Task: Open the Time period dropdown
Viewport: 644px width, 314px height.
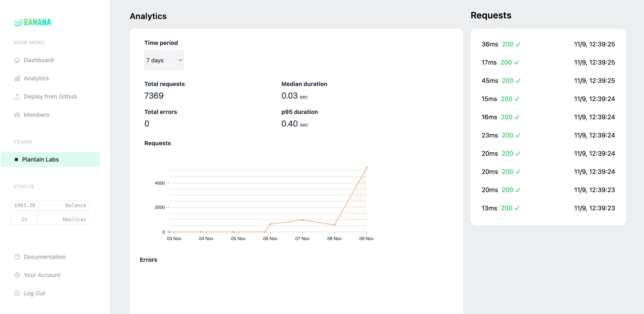Action: click(x=164, y=60)
